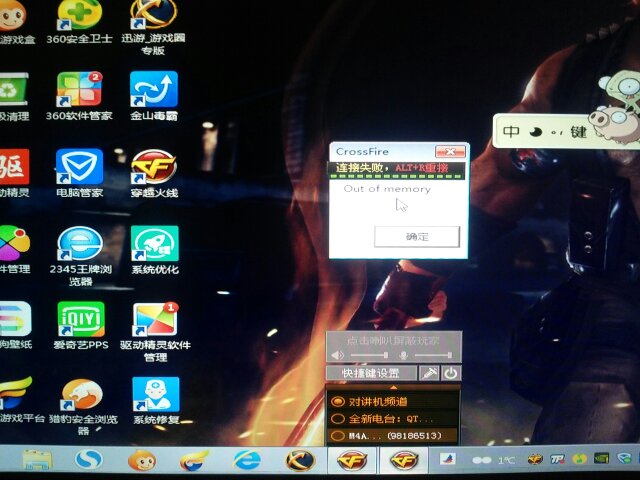Click the 确定 button in CrossFire dialog

tap(417, 236)
